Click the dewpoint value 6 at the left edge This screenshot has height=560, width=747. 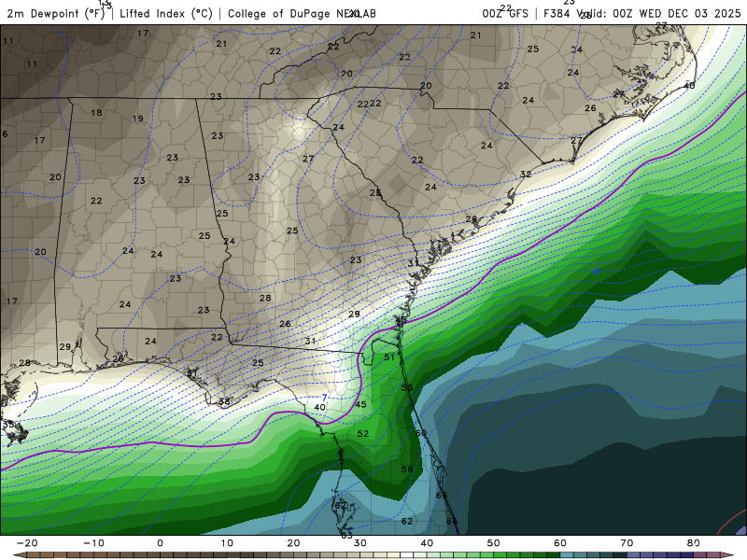tap(5, 133)
